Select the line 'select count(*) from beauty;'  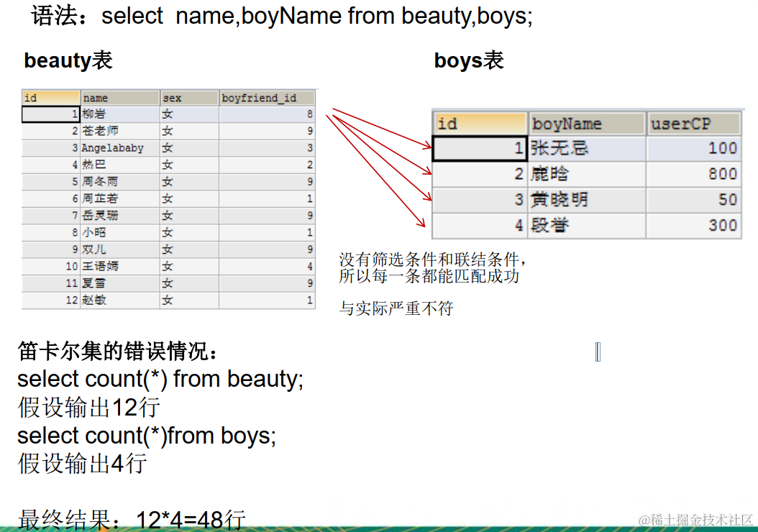[160, 379]
